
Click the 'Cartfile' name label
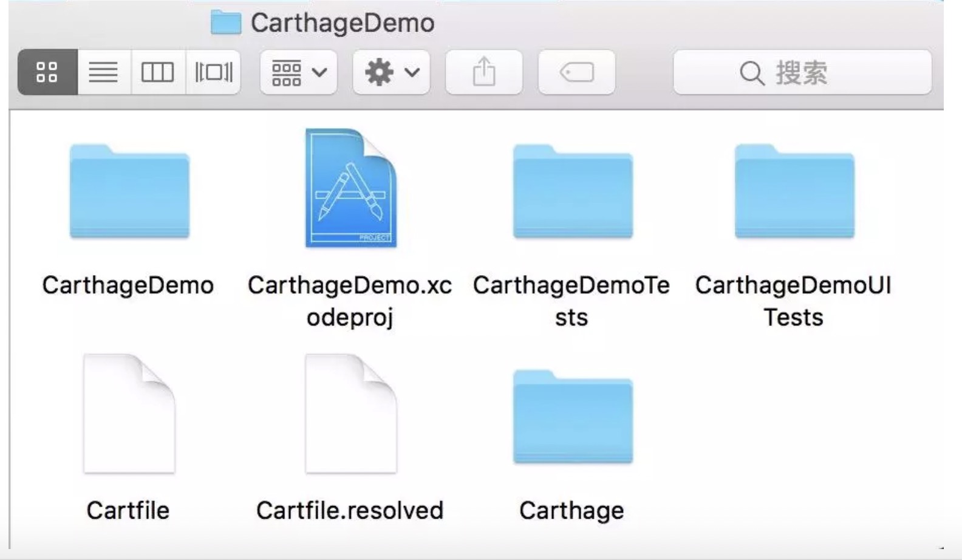pyautogui.click(x=128, y=510)
